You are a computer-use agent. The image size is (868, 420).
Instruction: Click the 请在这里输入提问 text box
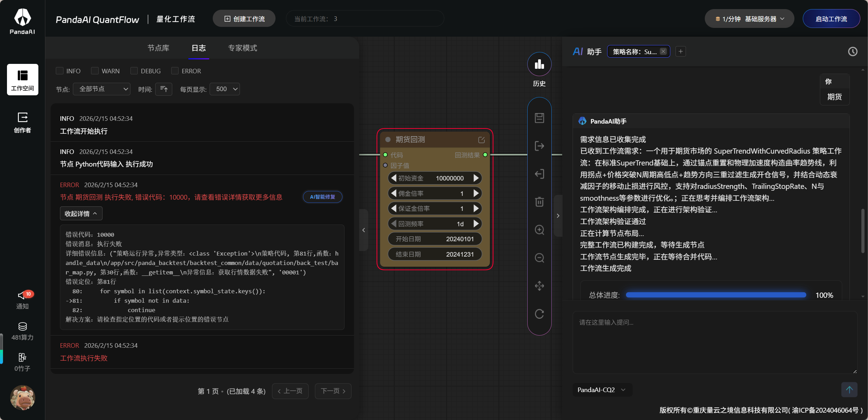tap(715, 342)
